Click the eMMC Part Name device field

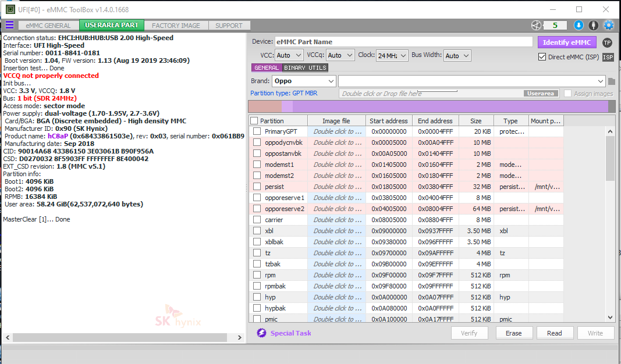point(403,42)
